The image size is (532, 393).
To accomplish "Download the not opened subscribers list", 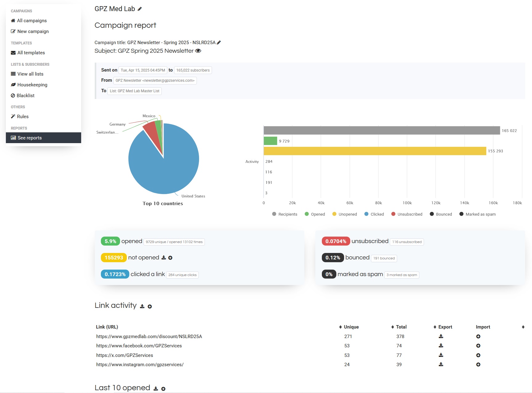I will [x=164, y=258].
